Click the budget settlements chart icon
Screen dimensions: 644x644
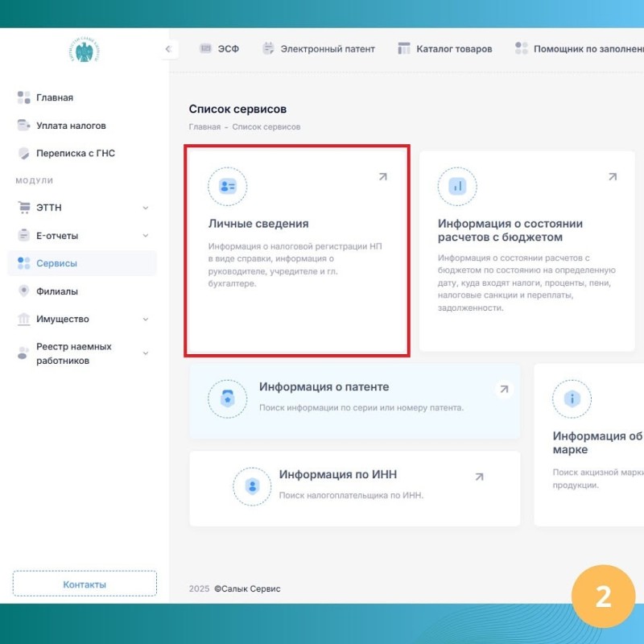457,187
